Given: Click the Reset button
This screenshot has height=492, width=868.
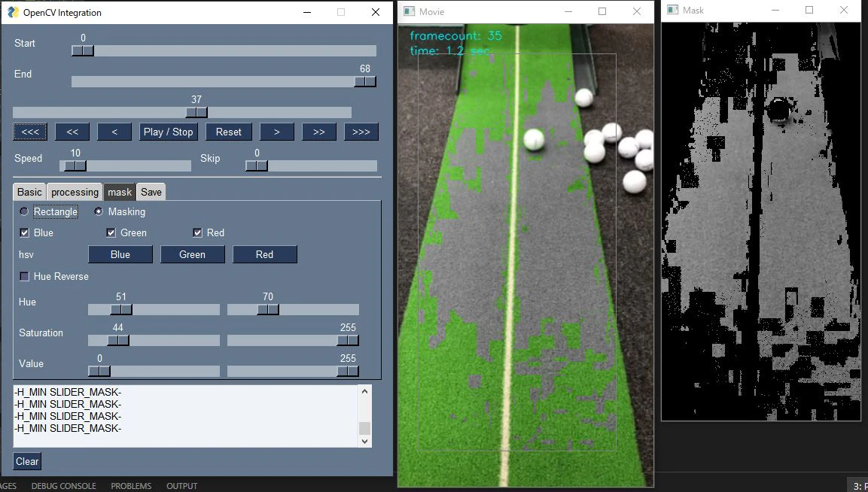Looking at the screenshot, I should pyautogui.click(x=229, y=132).
